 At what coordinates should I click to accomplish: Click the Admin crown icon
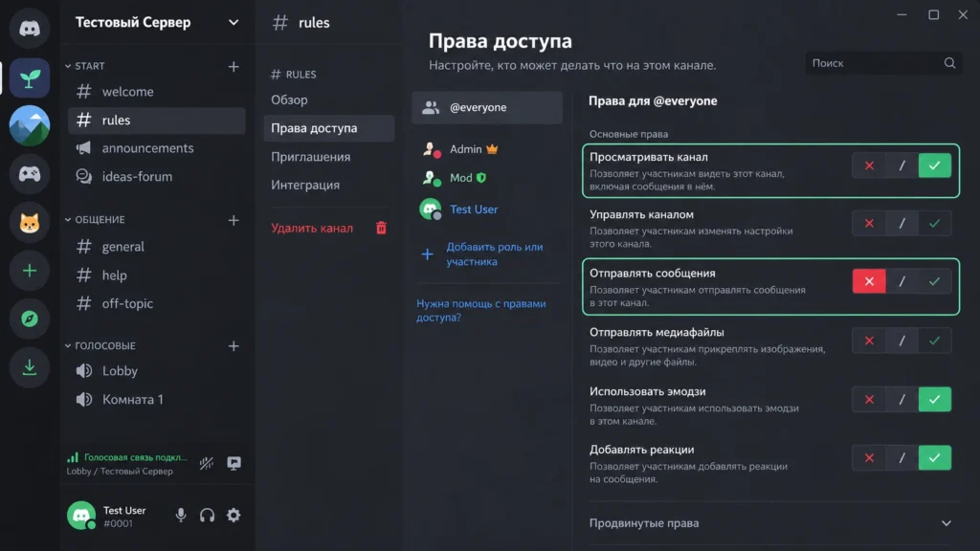pos(492,149)
